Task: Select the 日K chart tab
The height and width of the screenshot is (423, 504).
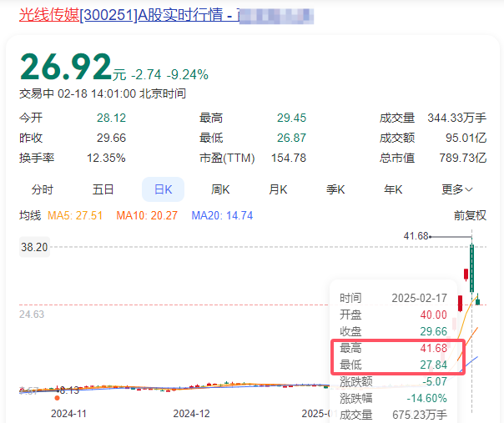Action: tap(163, 189)
